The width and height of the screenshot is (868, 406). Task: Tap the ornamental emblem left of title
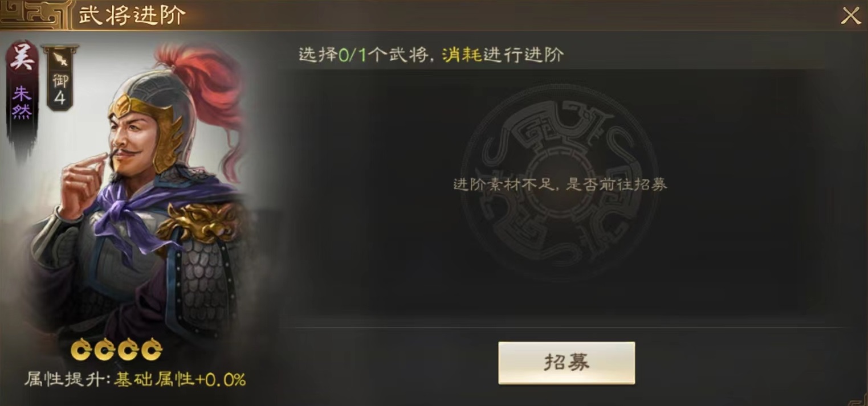(33, 15)
